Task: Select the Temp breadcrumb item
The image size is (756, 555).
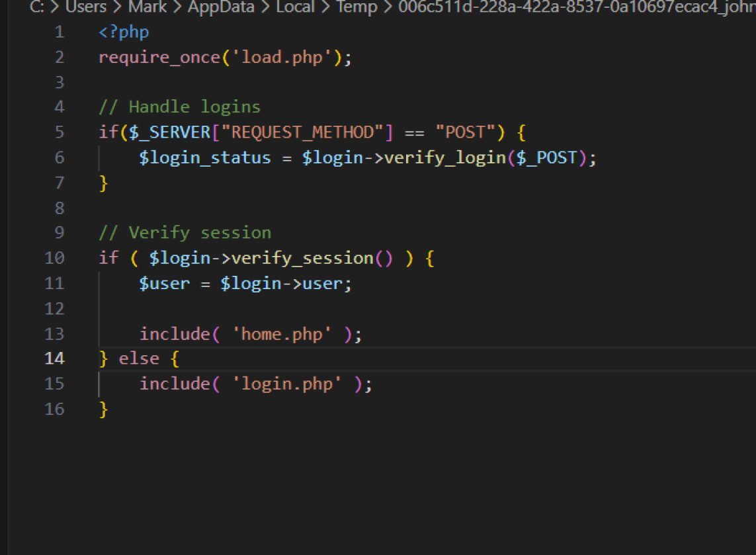Action: pyautogui.click(x=357, y=7)
